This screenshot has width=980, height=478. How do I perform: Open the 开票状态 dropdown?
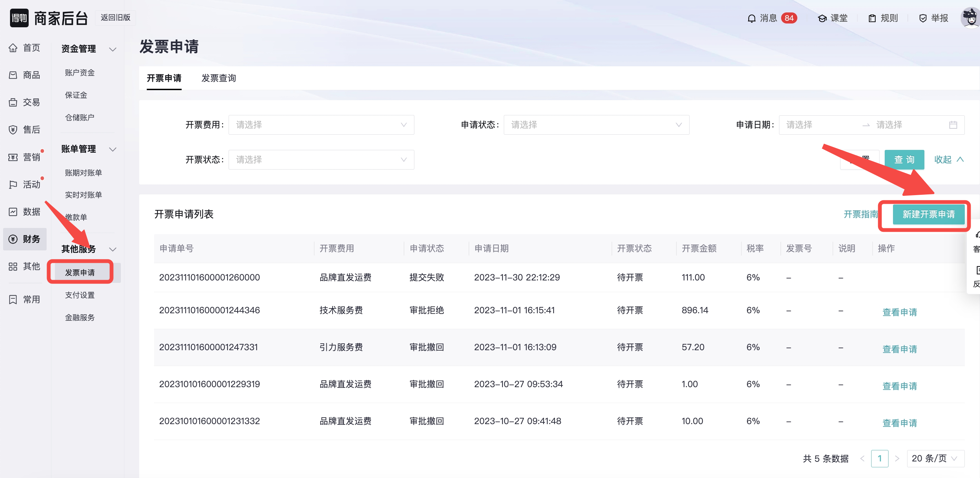321,160
